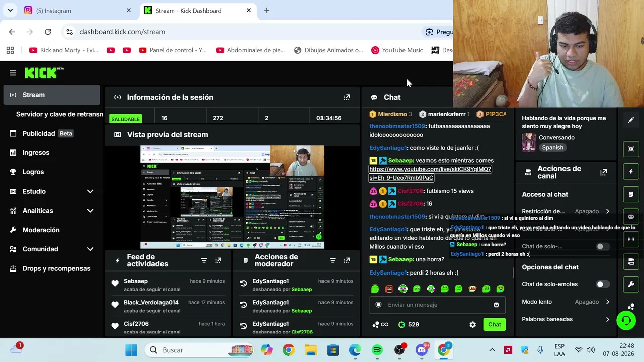Go to Ingresos in sidebar
This screenshot has width=644, height=362.
tap(51, 153)
